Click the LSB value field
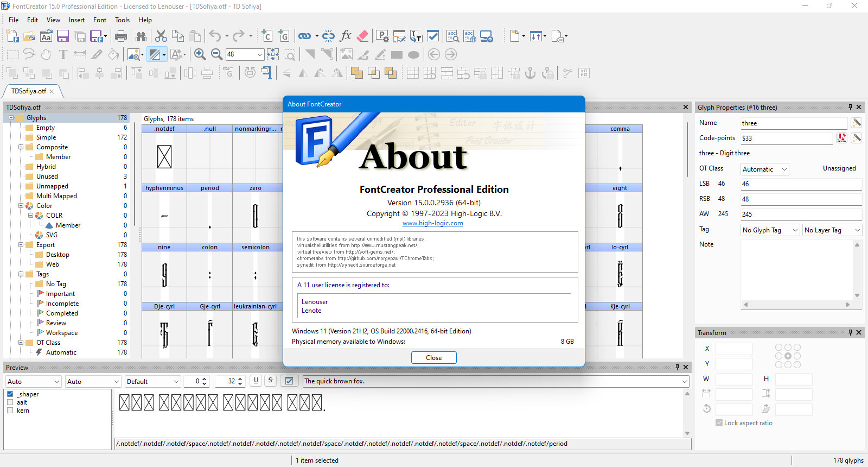The height and width of the screenshot is (467, 868). pos(801,184)
